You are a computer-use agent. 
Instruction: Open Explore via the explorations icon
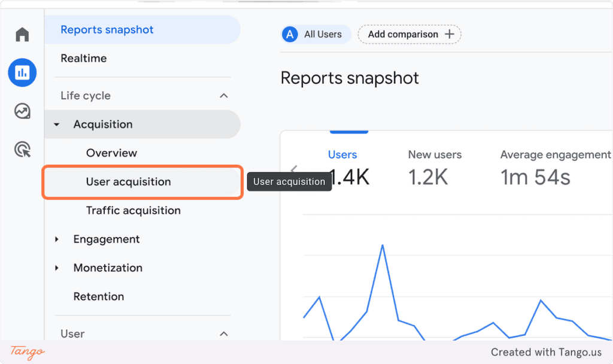pos(22,111)
